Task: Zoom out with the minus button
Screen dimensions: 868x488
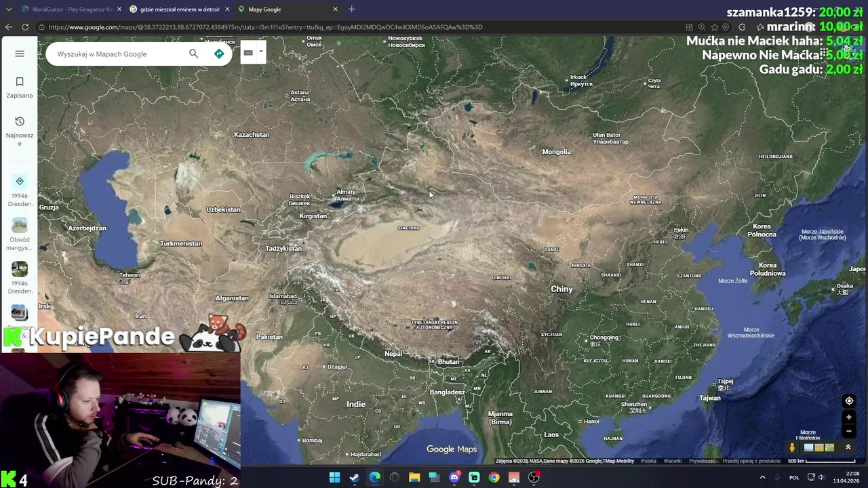Action: tap(849, 431)
